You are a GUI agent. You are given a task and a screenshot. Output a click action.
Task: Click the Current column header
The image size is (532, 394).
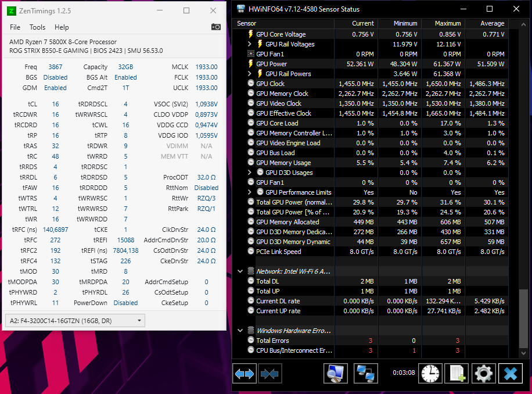(x=356, y=23)
